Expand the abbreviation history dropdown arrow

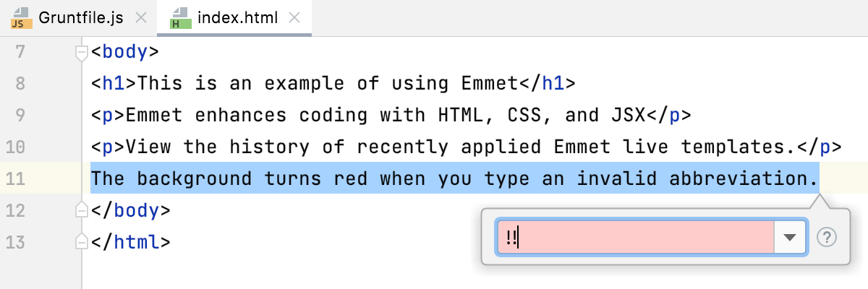coord(791,237)
